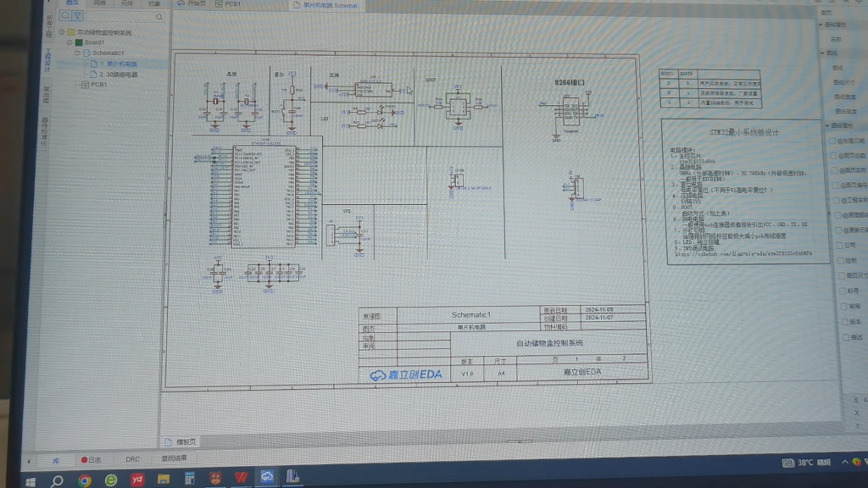
Task: Switch to the PCB1 document tab
Action: pyautogui.click(x=228, y=4)
